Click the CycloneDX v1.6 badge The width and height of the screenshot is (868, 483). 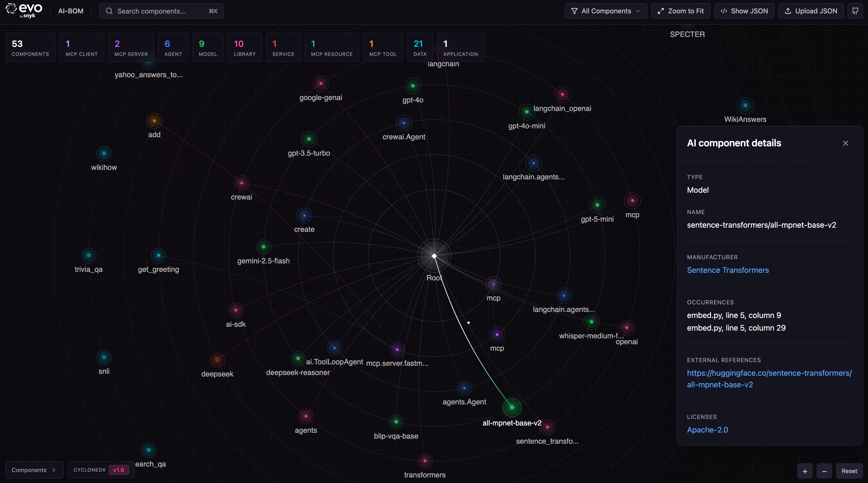[101, 470]
